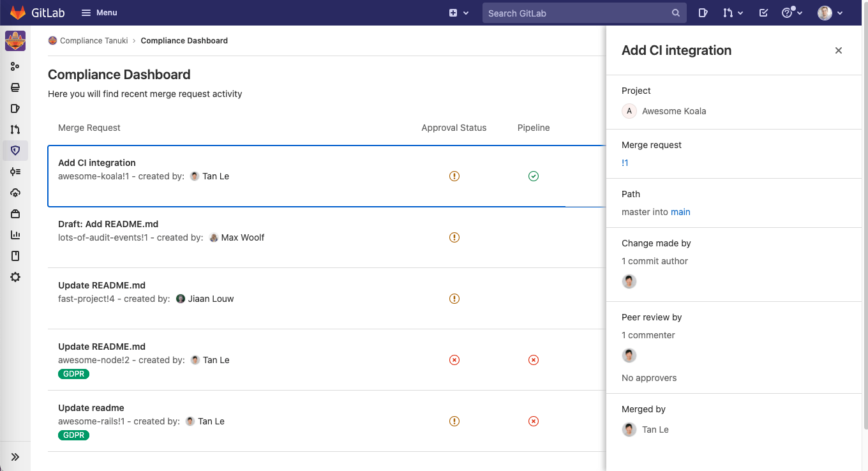This screenshot has width=868, height=471.
Task: Open the To-Do List icon in top bar
Action: [x=763, y=13]
